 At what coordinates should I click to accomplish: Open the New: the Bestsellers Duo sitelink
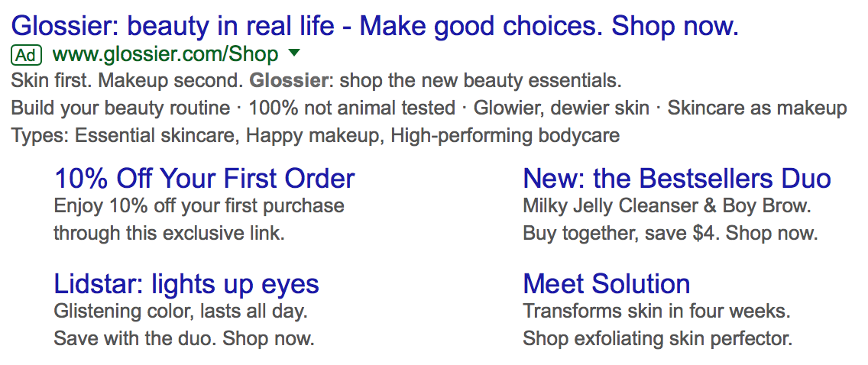coord(677,179)
